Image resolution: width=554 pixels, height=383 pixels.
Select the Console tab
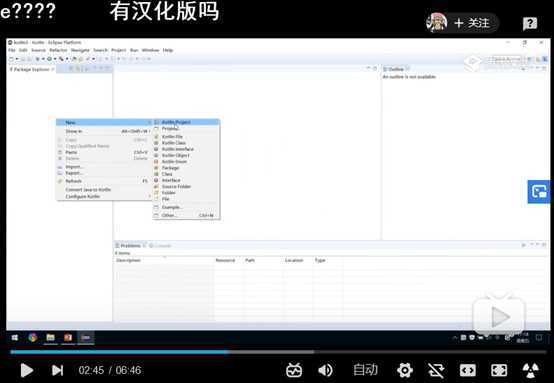tap(160, 246)
